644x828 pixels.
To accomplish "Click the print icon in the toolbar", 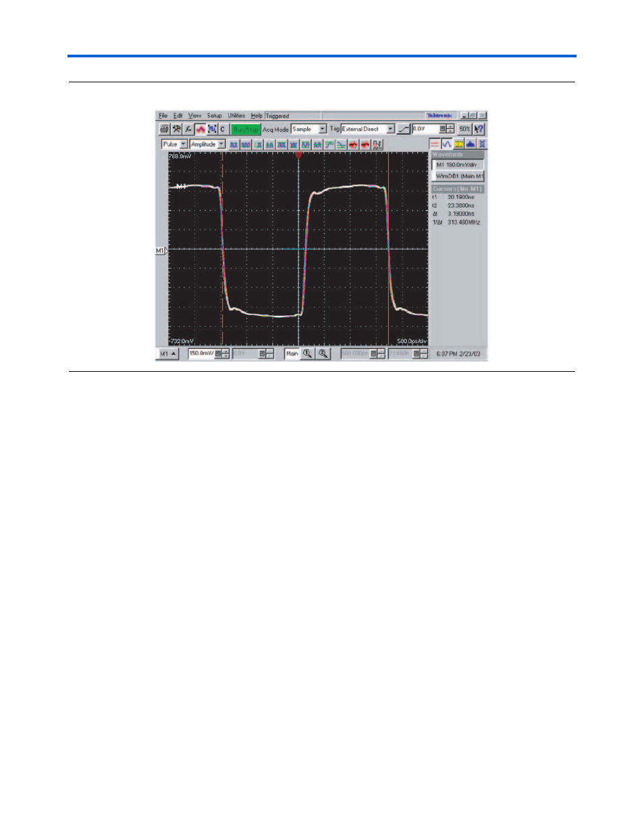I will (163, 129).
